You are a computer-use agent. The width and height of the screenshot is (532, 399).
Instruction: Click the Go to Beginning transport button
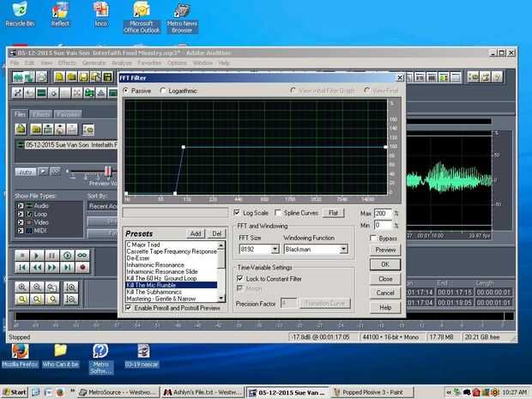pos(22,268)
